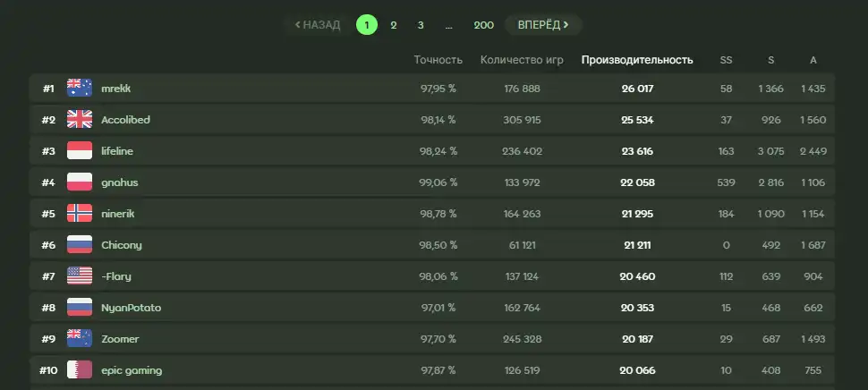The width and height of the screenshot is (868, 390).
Task: Click the Norwegian flag beside ninerik
Action: 79,214
